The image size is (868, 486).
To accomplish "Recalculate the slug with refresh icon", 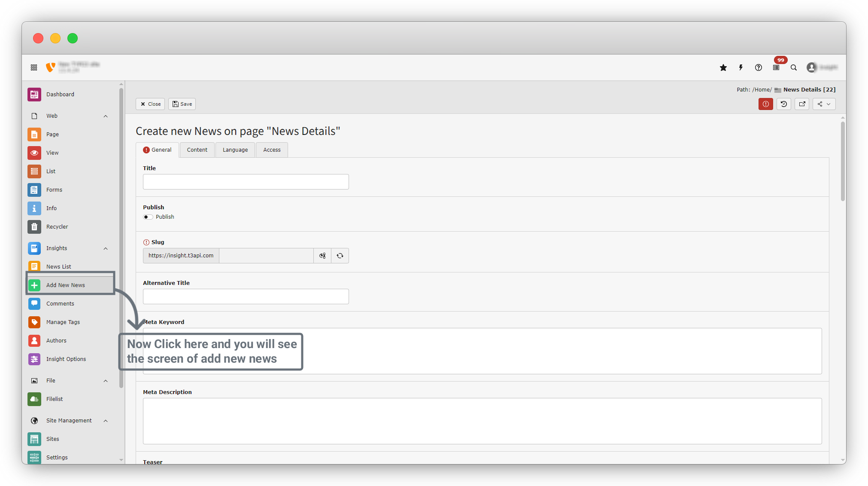I will [x=340, y=256].
